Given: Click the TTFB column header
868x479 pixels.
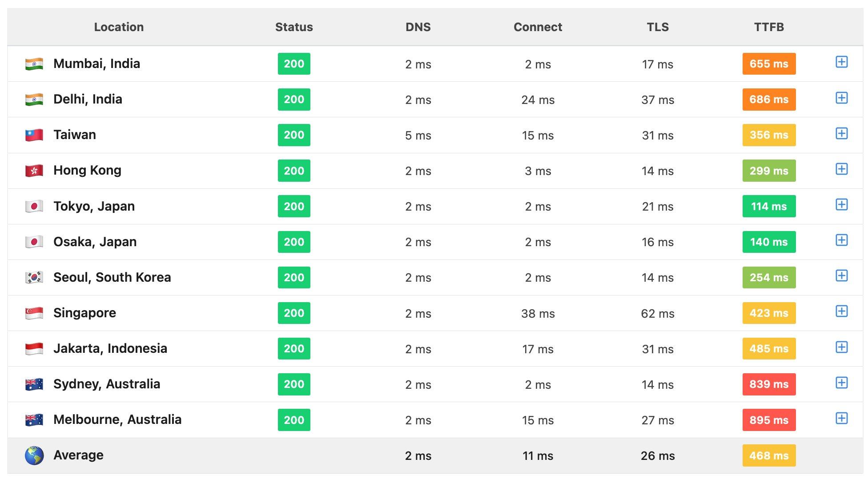Looking at the screenshot, I should coord(768,27).
